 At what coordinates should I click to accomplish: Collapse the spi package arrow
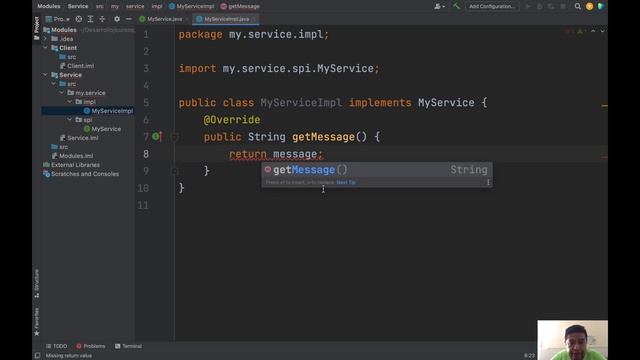[x=70, y=120]
